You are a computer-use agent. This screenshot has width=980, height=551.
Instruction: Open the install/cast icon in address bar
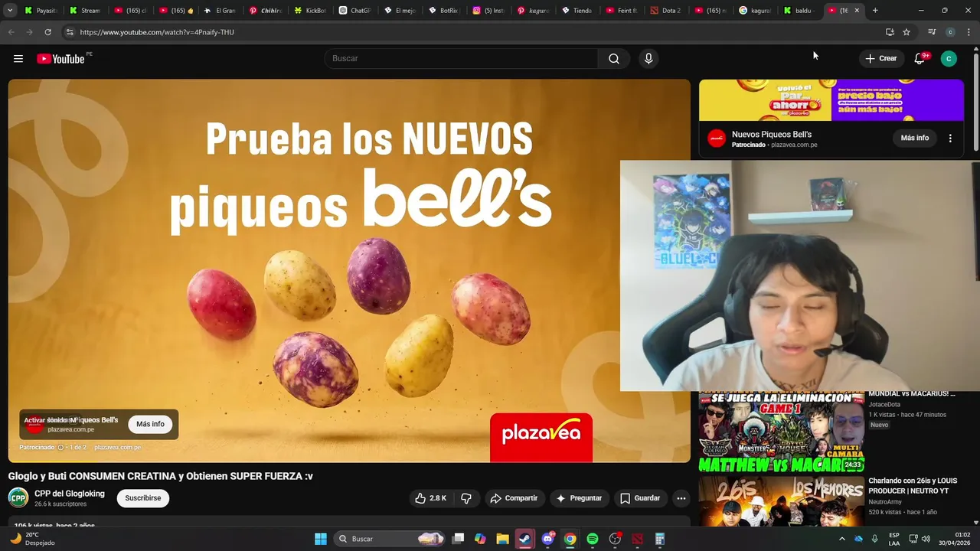click(x=890, y=32)
